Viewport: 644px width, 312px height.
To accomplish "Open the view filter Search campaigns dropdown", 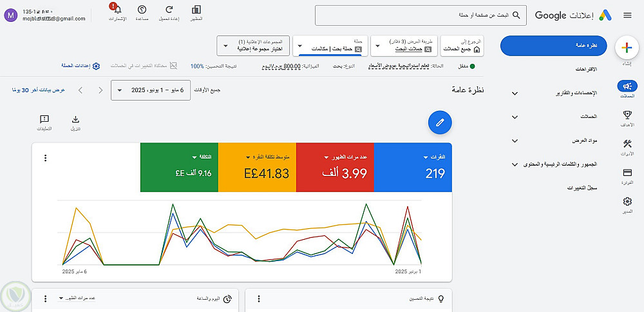I will pyautogui.click(x=404, y=46).
